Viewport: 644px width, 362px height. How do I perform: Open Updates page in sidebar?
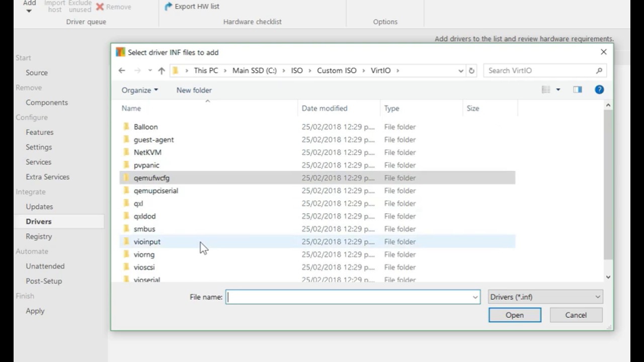point(39,207)
